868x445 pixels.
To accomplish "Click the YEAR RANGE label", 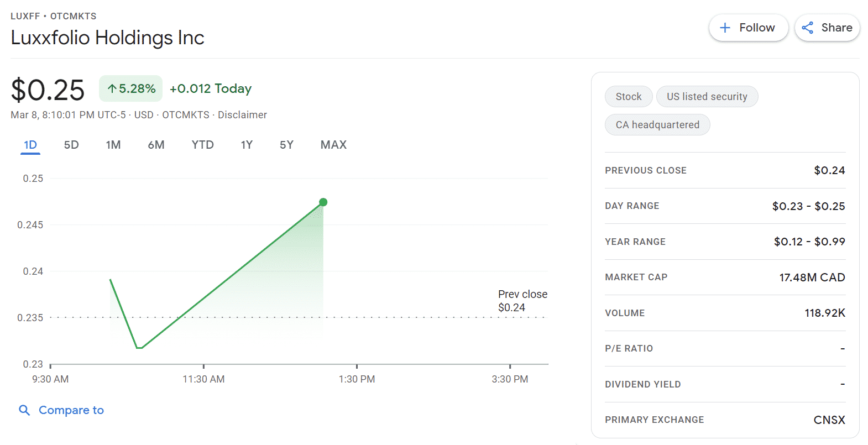I will point(635,242).
